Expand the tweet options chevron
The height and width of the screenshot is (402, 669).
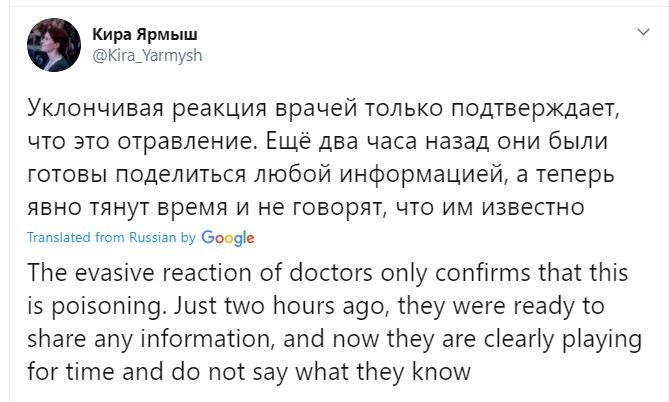[x=642, y=34]
